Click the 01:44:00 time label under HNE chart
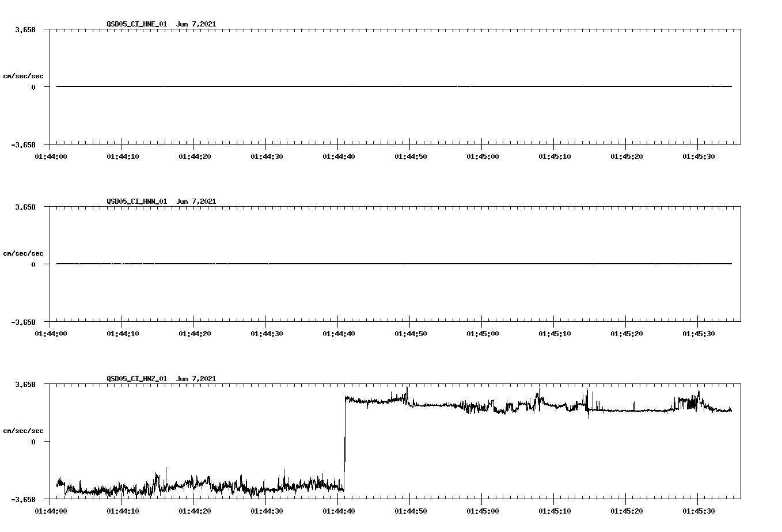The width and height of the screenshot is (782, 532). pyautogui.click(x=51, y=156)
